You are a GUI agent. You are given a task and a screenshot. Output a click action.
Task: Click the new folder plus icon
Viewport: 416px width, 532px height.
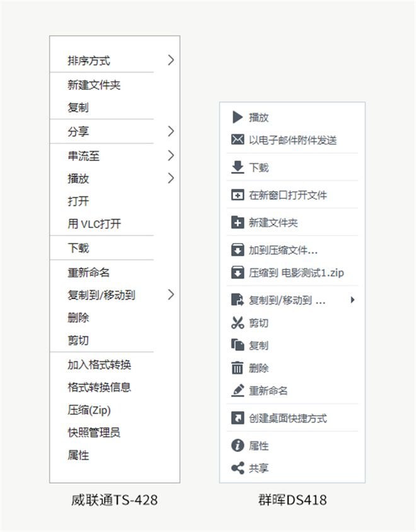tap(238, 223)
